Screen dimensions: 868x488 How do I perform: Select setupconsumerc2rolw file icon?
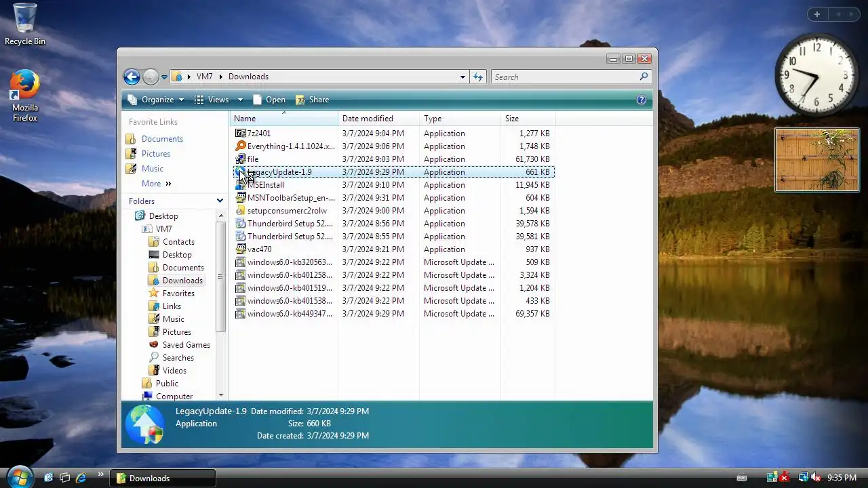(x=240, y=211)
